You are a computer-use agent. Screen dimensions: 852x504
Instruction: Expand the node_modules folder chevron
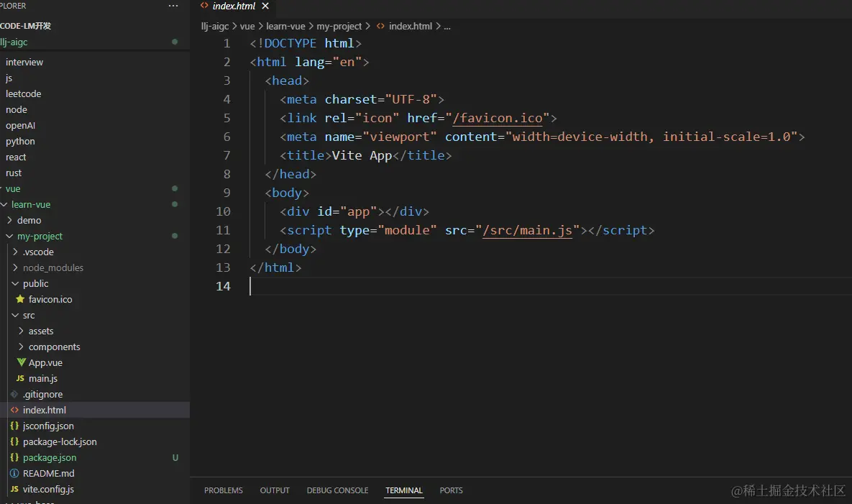pos(16,267)
